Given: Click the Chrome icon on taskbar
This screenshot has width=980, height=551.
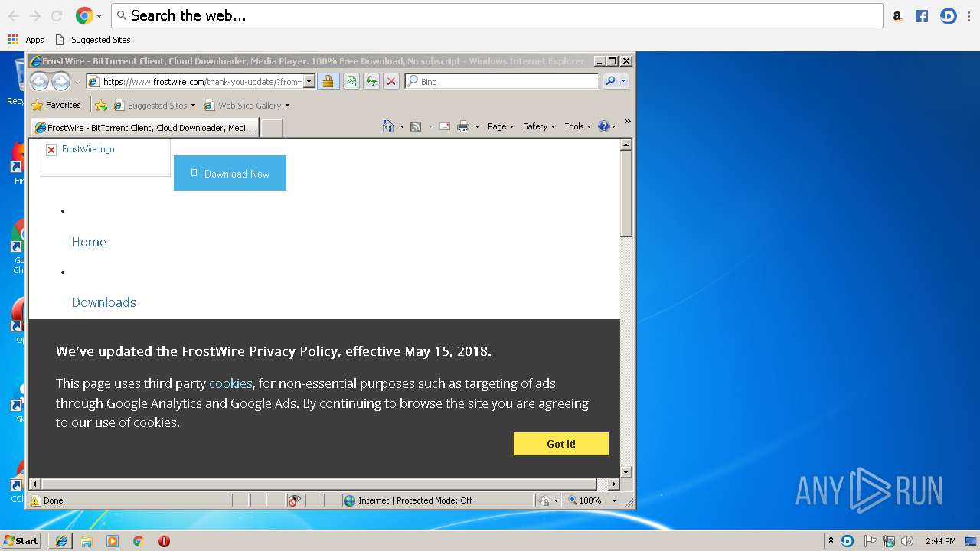Looking at the screenshot, I should 139,541.
